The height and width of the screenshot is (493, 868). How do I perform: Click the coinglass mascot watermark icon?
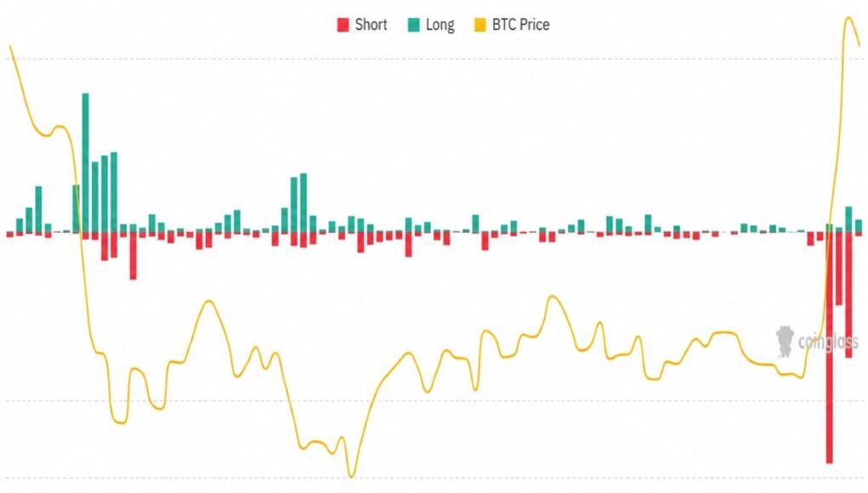click(785, 342)
